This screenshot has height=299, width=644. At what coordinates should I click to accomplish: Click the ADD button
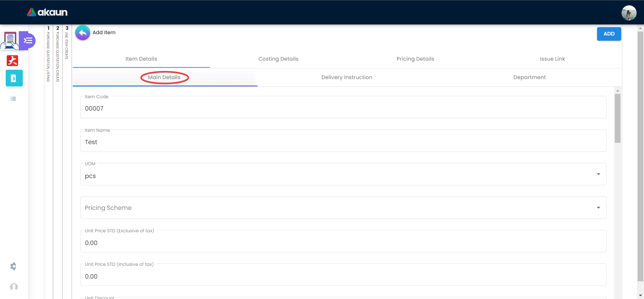(609, 34)
